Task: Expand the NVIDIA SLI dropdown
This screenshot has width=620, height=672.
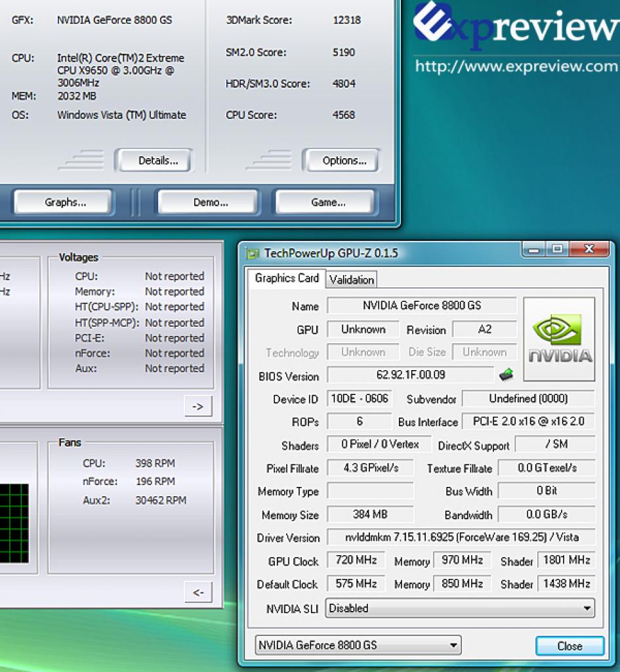Action: point(460,608)
